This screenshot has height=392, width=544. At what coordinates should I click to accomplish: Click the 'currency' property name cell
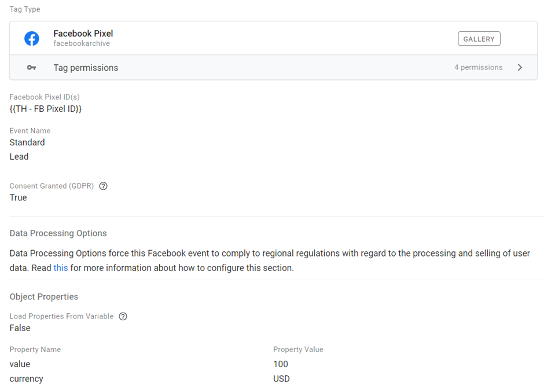(x=26, y=379)
